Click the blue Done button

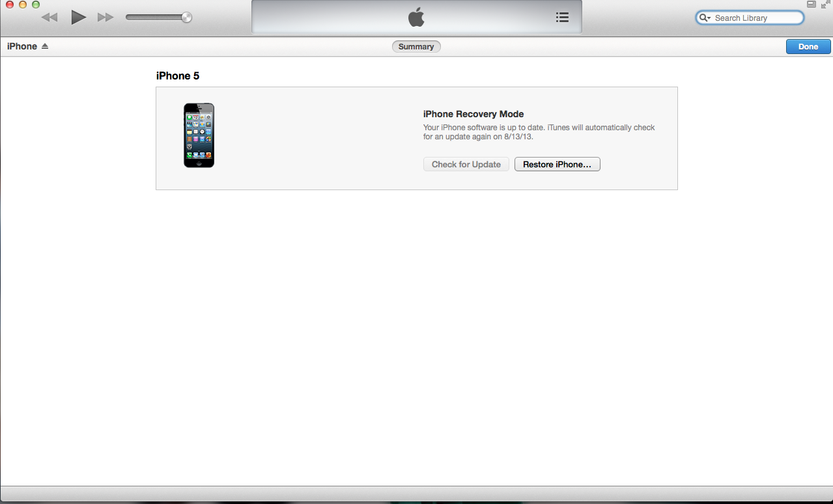click(x=808, y=47)
